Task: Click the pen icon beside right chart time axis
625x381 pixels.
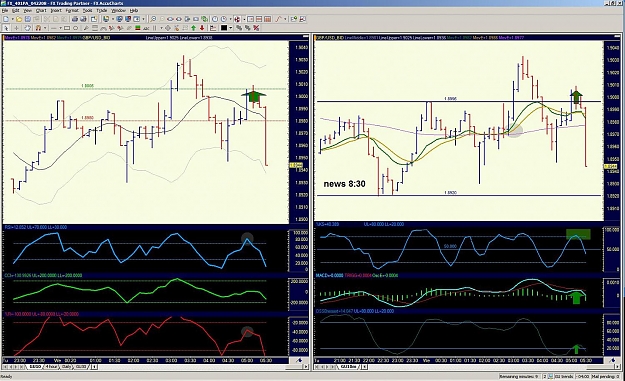Action: coord(613,360)
